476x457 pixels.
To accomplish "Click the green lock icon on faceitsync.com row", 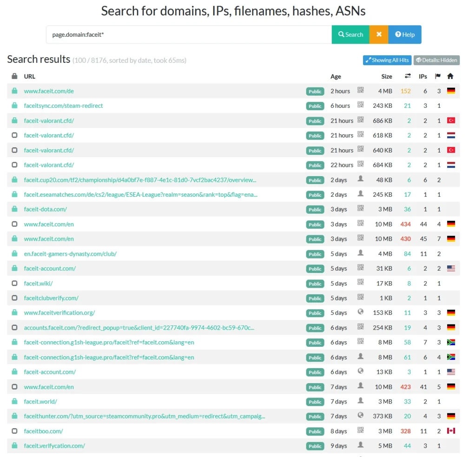I will tap(14, 106).
